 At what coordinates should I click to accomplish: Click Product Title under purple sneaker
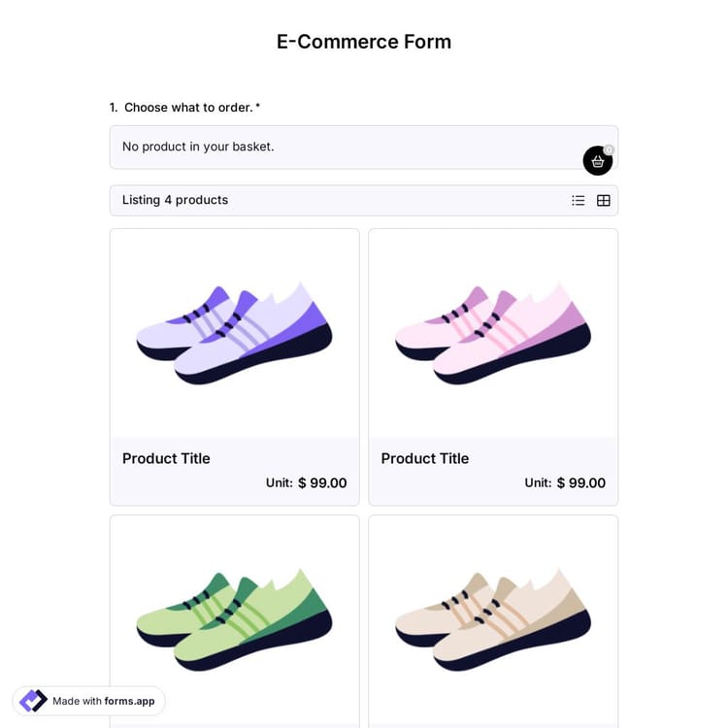166,458
